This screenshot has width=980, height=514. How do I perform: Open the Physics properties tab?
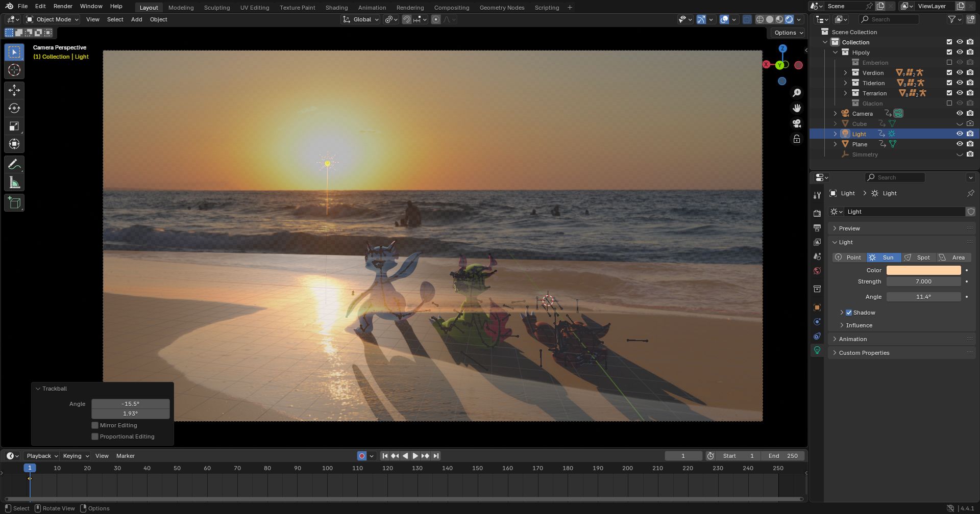pos(817,322)
